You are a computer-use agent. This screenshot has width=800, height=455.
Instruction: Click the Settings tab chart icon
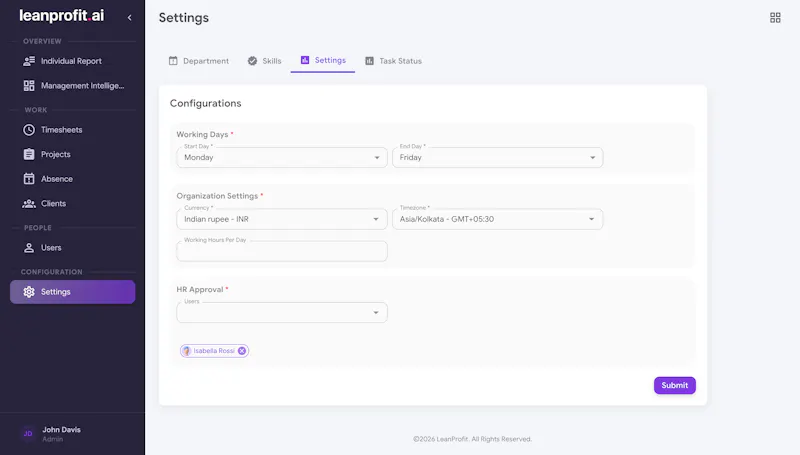[x=305, y=60]
